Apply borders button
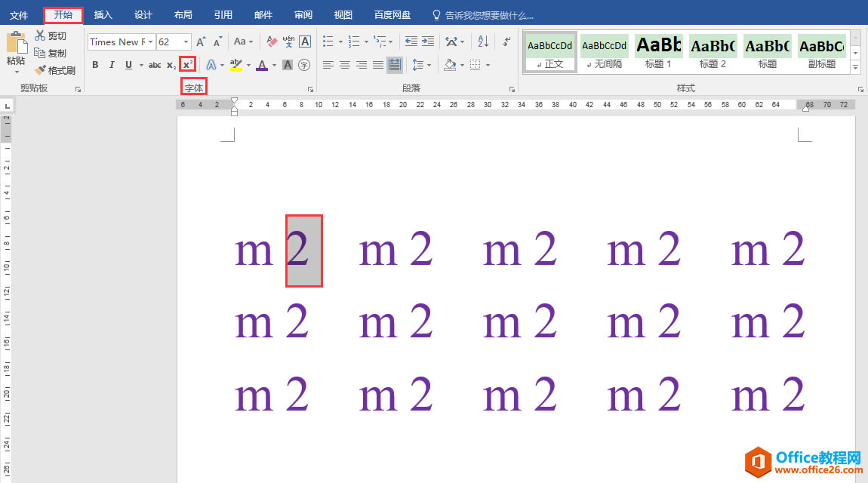The image size is (868, 483). [476, 65]
